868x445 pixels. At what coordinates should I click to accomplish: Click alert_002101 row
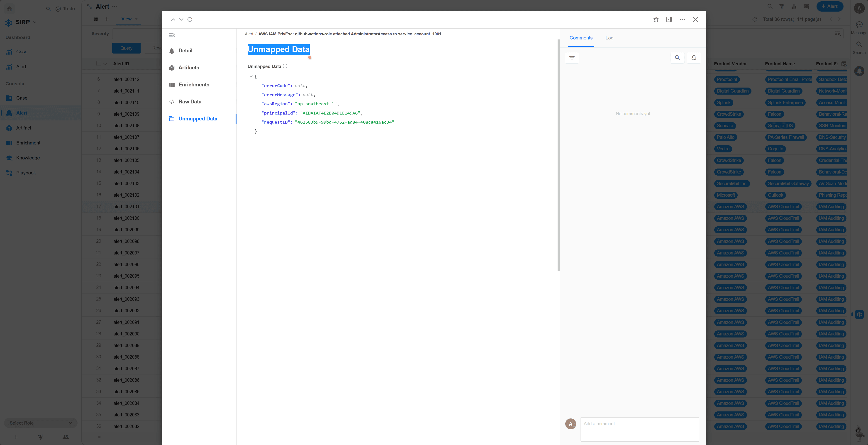pos(126,207)
